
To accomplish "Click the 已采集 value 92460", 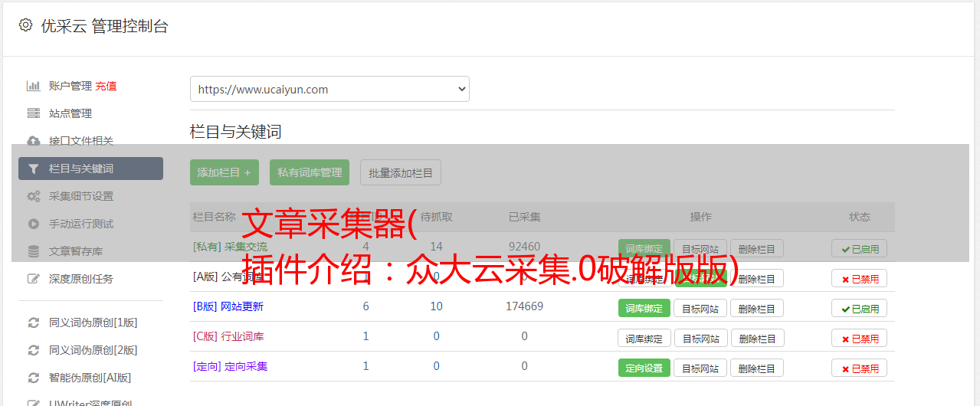I will 524,247.
